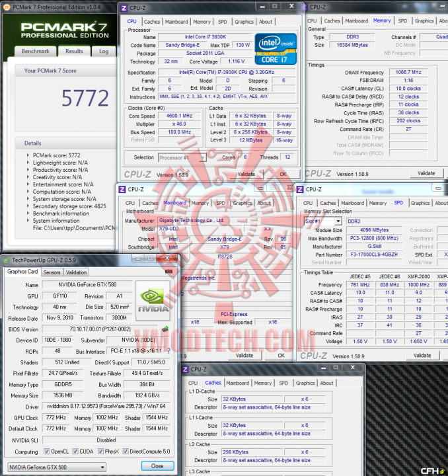Expand the PCMark score: 5772 detail
448x476 pixels.
pos(28,155)
